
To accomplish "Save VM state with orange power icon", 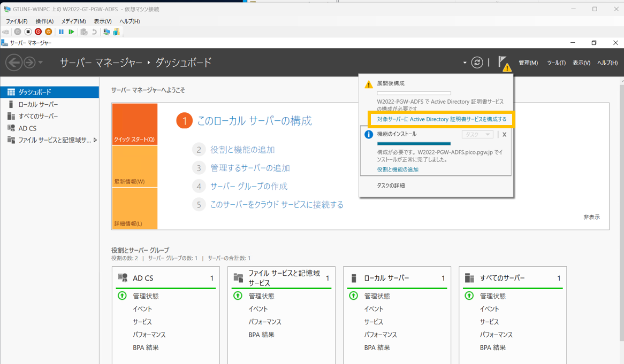I will click(x=49, y=32).
